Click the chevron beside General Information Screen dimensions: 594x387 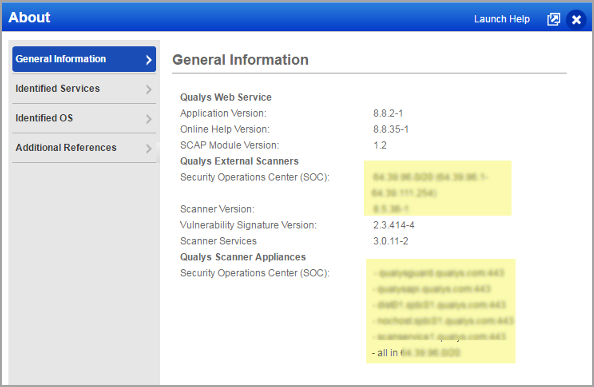click(148, 59)
